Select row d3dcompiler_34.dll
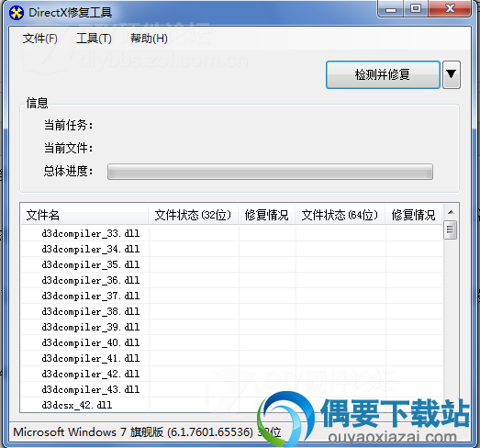This screenshot has height=448, width=480. click(231, 250)
